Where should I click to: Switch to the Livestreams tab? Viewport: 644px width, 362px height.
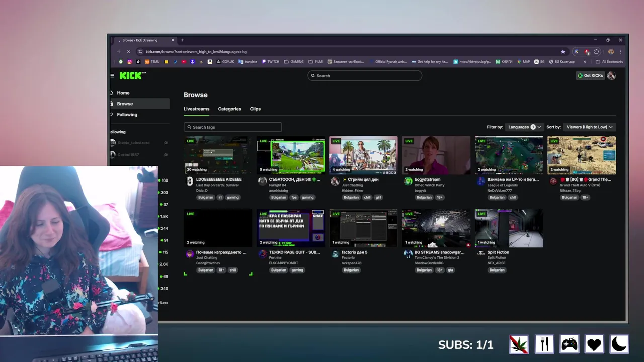pos(196,109)
